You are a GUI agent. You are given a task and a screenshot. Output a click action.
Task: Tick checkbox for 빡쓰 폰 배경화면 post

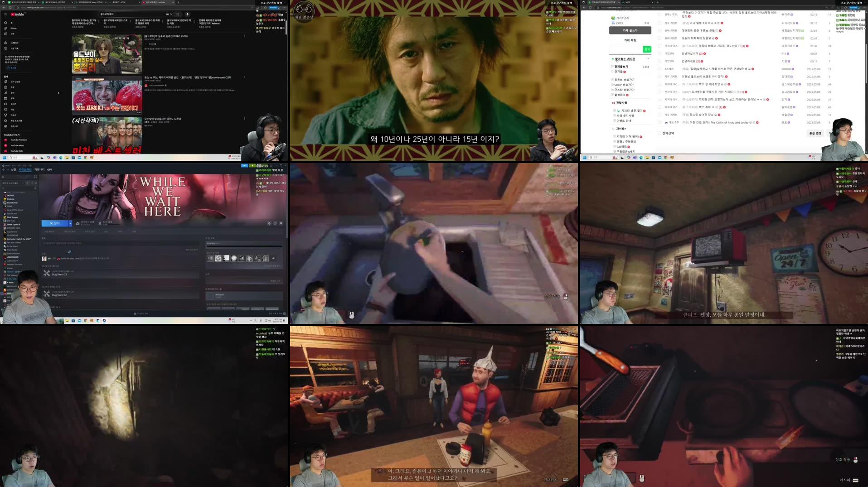coord(659,84)
